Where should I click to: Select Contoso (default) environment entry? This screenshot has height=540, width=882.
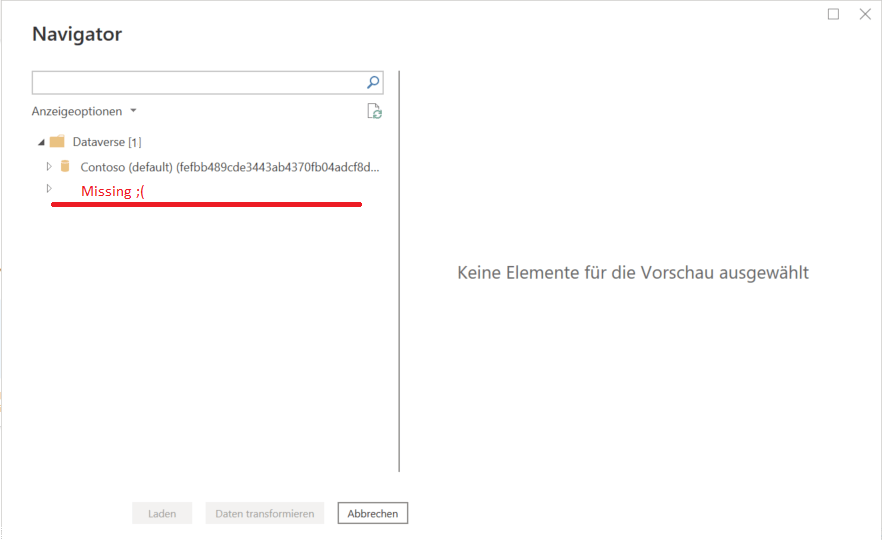230,167
